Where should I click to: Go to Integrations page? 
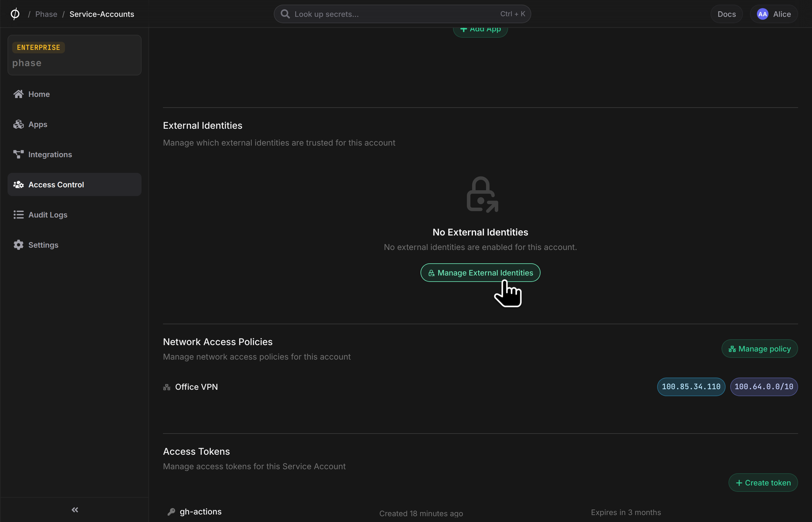(74, 154)
